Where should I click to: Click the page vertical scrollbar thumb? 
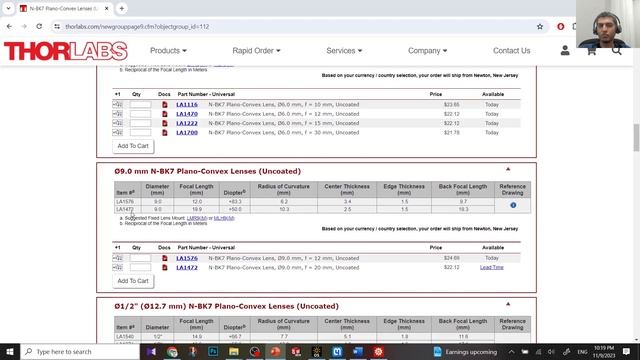point(636,138)
